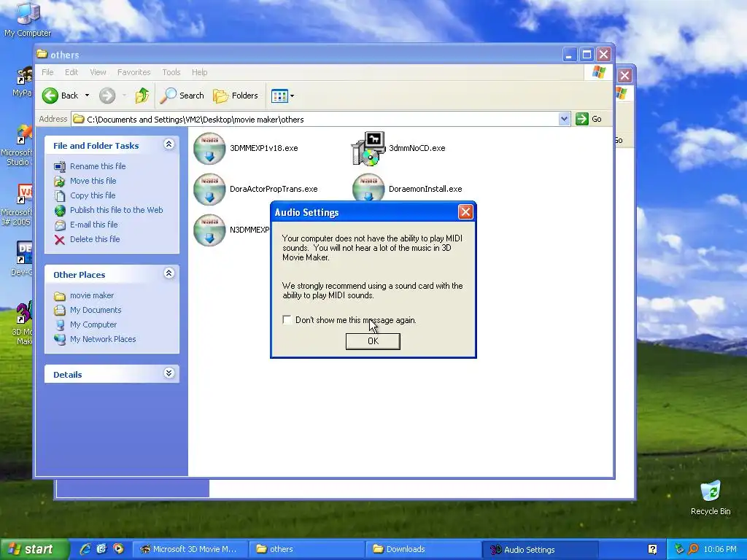Viewport: 747px width, 560px height.
Task: Select the 3dmmNoCD.exe icon
Action: tap(368, 148)
